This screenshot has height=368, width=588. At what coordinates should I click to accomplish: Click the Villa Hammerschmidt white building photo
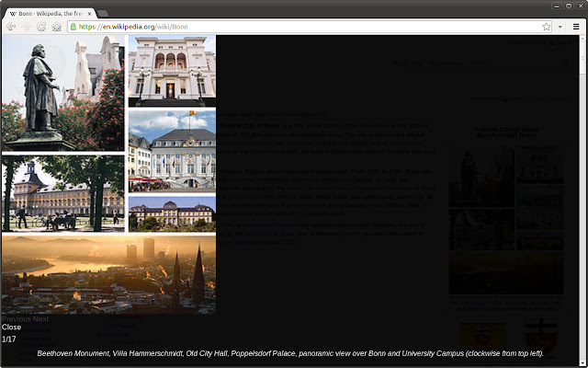pos(172,70)
